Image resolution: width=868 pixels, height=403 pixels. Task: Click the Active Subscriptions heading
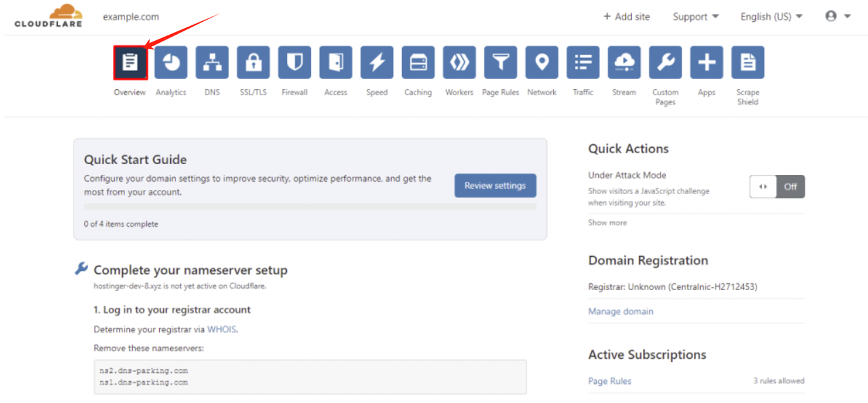point(647,355)
